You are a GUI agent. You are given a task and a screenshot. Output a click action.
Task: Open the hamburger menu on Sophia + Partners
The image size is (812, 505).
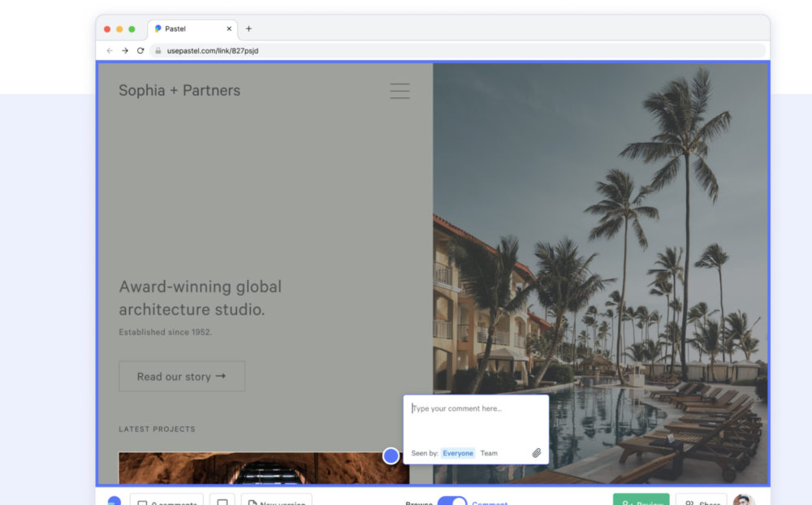coord(400,91)
